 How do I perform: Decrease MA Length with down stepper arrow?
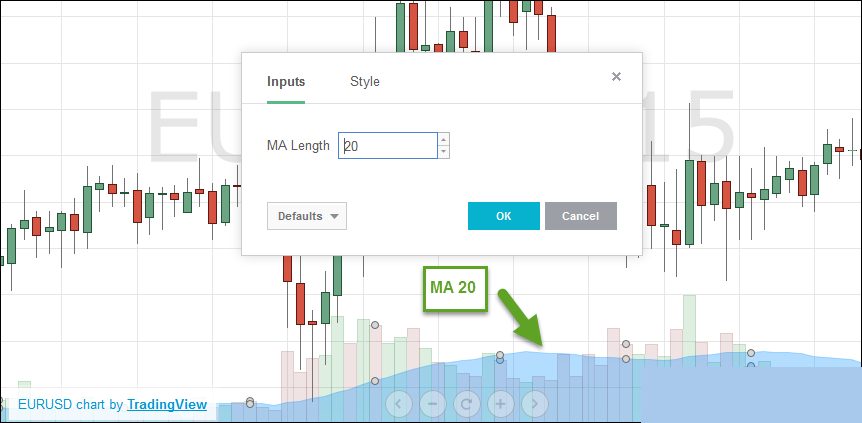[444, 152]
